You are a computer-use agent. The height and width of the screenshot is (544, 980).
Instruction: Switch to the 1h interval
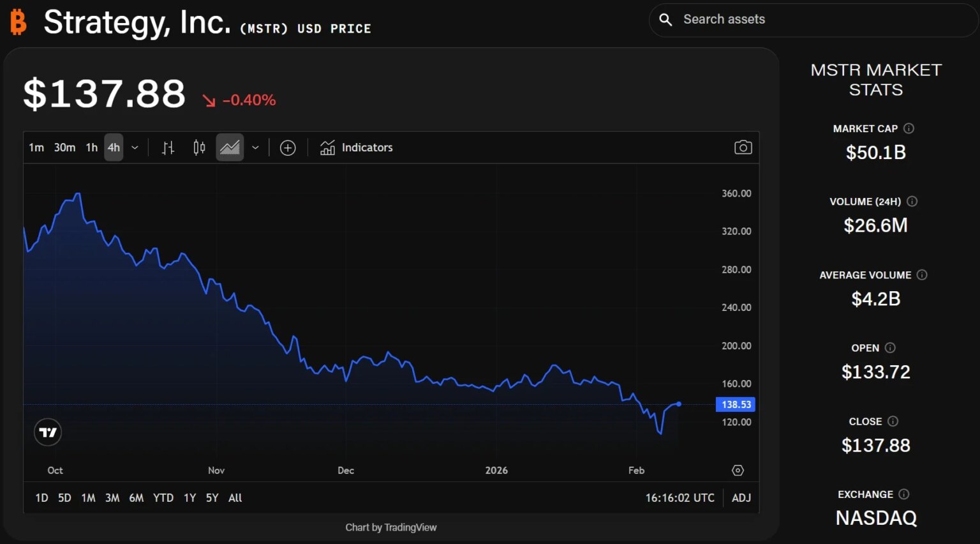tap(92, 147)
